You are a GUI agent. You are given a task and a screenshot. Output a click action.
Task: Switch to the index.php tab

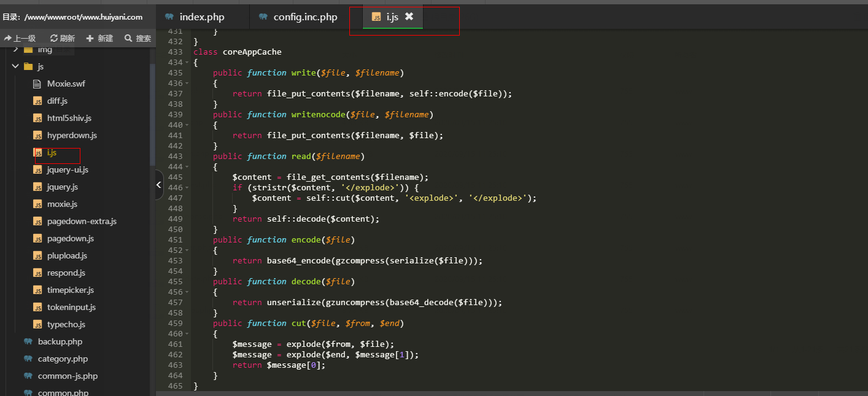(201, 17)
